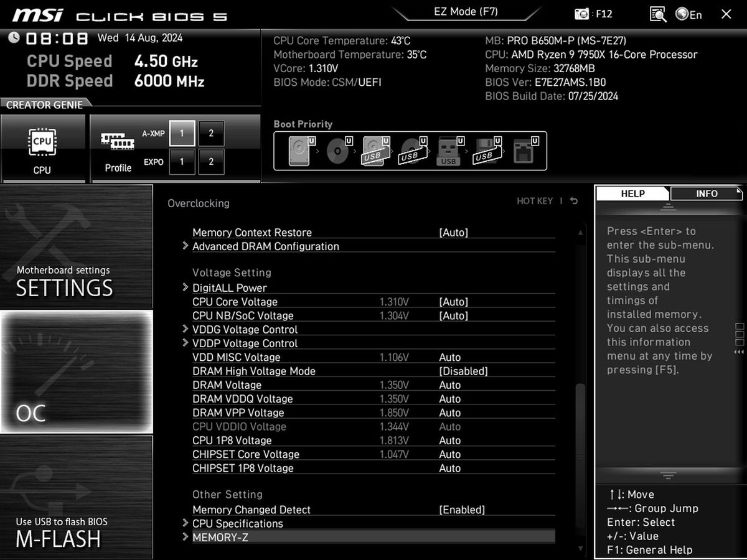Select the Memory Changed Detect label
This screenshot has width=747, height=560.
(251, 510)
